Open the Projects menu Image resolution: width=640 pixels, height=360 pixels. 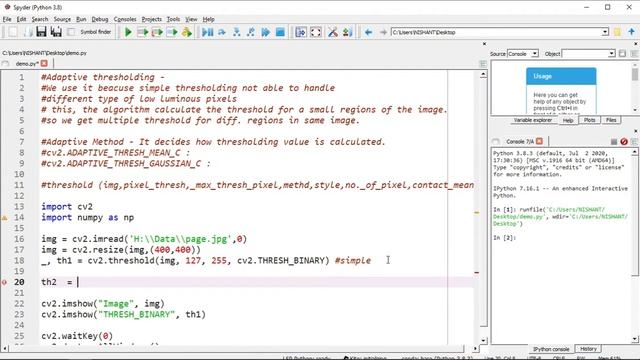click(151, 19)
